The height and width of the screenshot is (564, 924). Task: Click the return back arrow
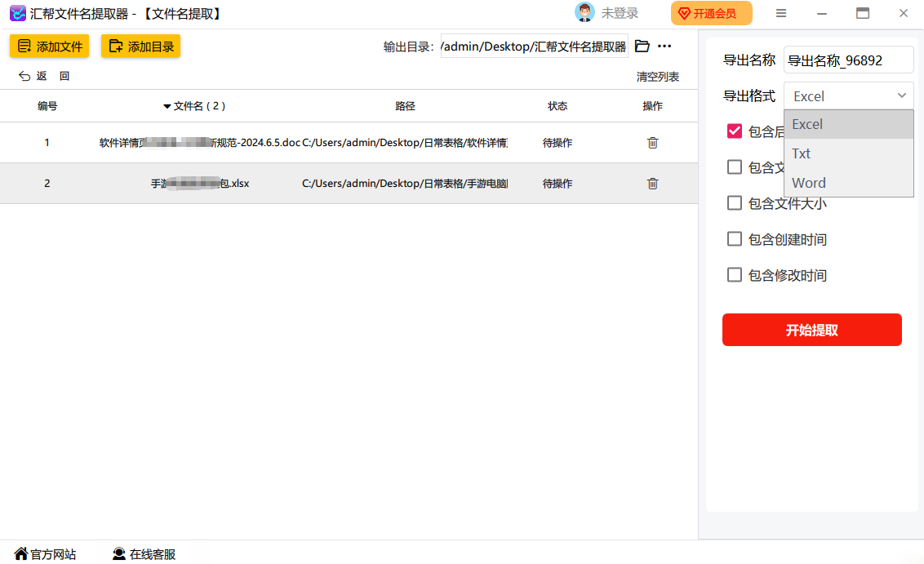[24, 76]
